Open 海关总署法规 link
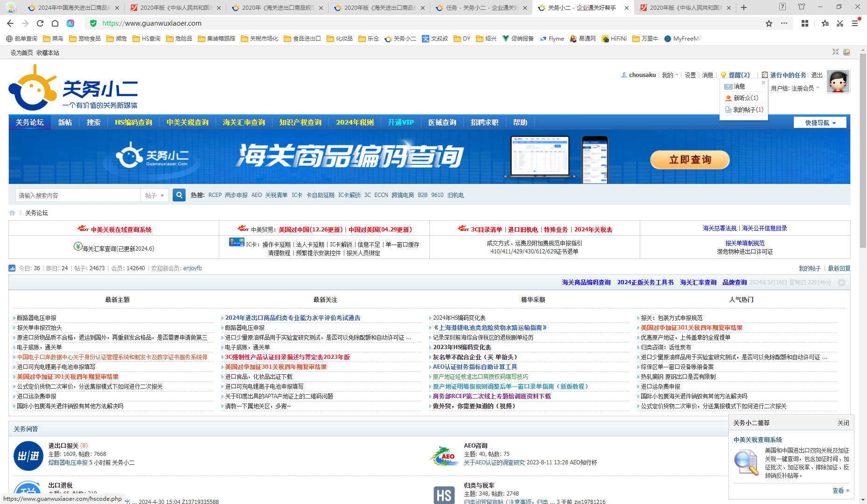Viewport: 867px width, 504px height. click(720, 228)
